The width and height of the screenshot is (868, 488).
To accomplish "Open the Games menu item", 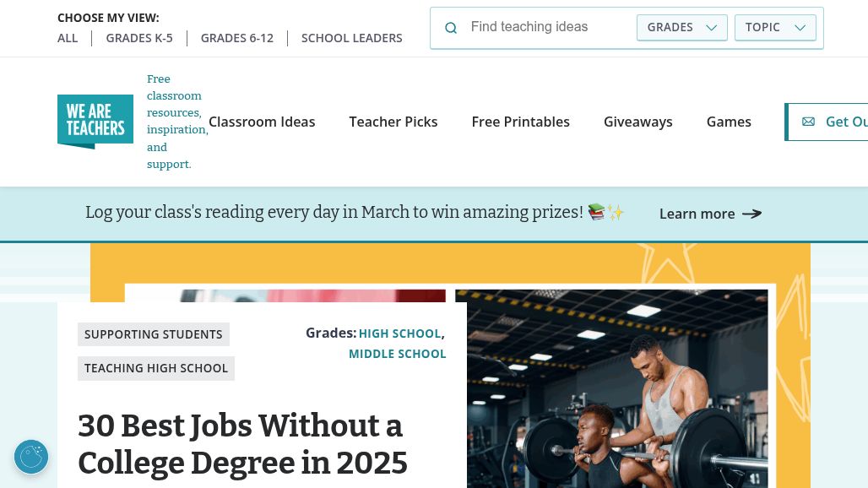I will coord(729,122).
